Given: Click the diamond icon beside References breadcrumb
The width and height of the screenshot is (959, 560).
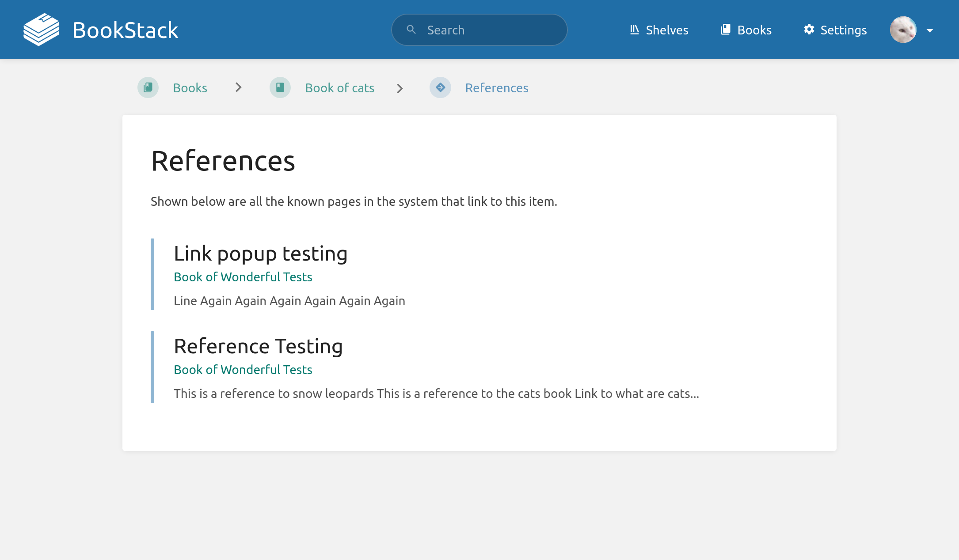Looking at the screenshot, I should pyautogui.click(x=440, y=87).
